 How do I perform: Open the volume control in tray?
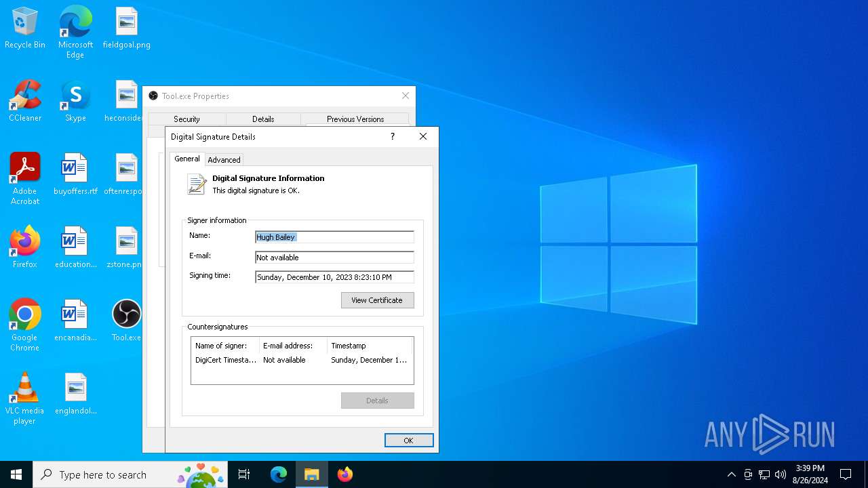pos(781,474)
